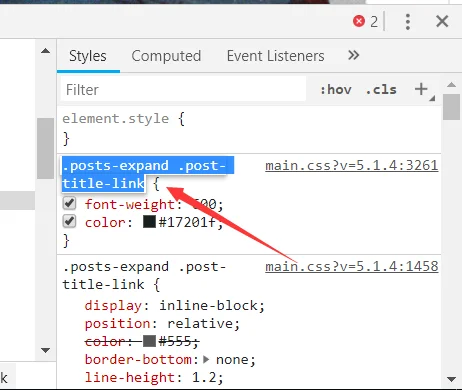Viewport: 462px width, 390px height.
Task: Show more tabs with double chevron
Action: [353, 55]
